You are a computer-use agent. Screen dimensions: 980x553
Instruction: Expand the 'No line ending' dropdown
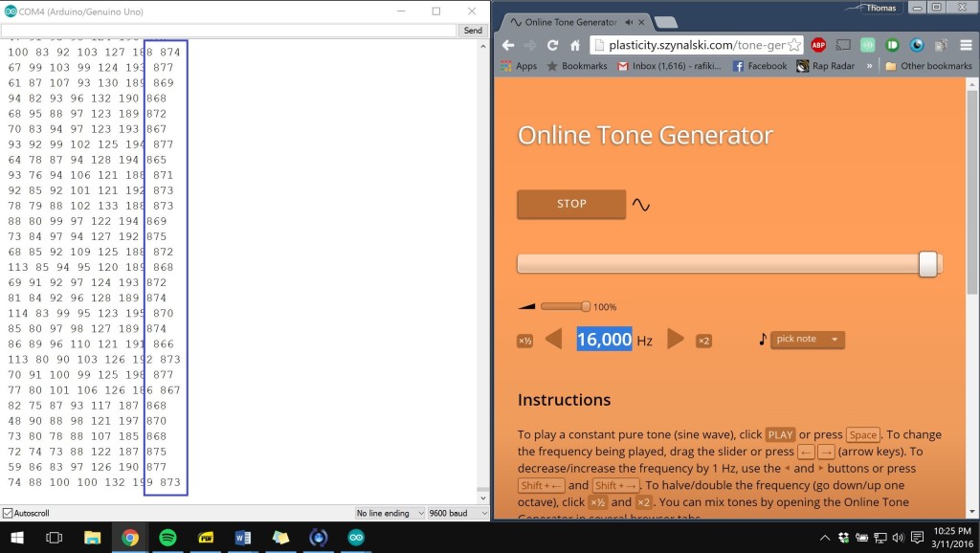pyautogui.click(x=390, y=514)
